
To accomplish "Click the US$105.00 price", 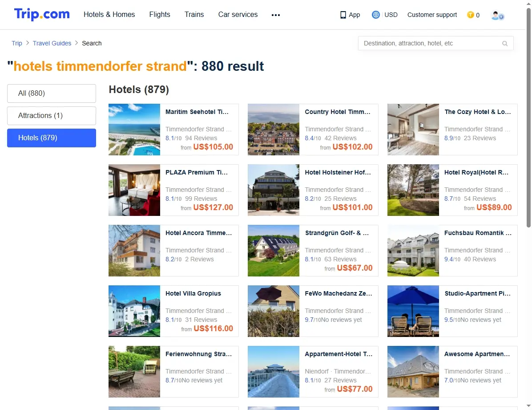I will [213, 147].
